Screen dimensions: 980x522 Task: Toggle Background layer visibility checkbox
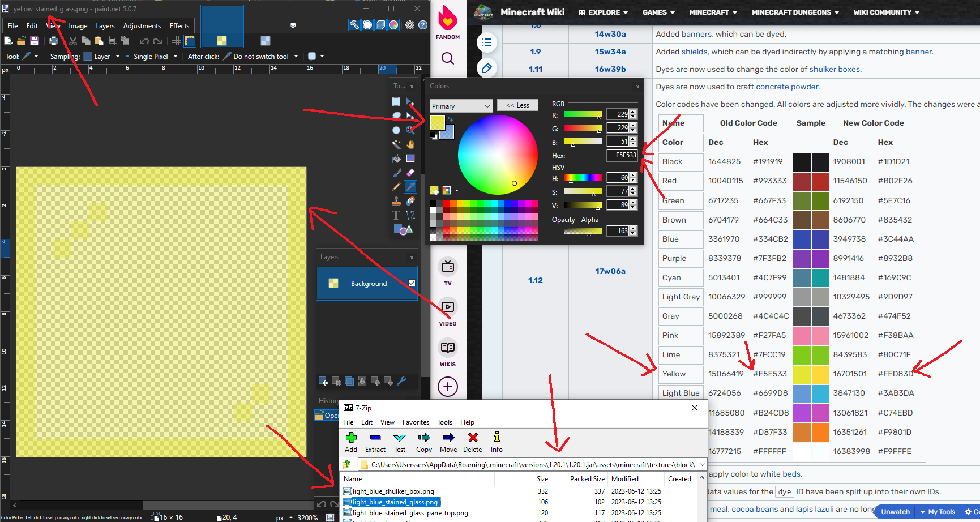[x=412, y=283]
